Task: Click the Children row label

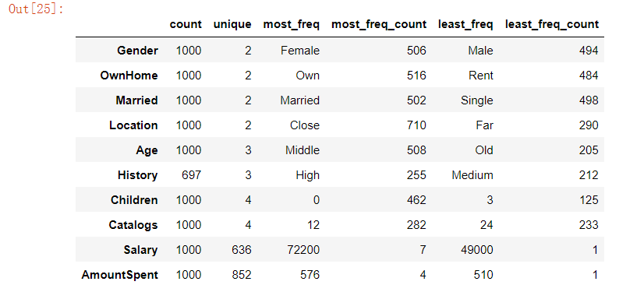Action: coord(134,200)
